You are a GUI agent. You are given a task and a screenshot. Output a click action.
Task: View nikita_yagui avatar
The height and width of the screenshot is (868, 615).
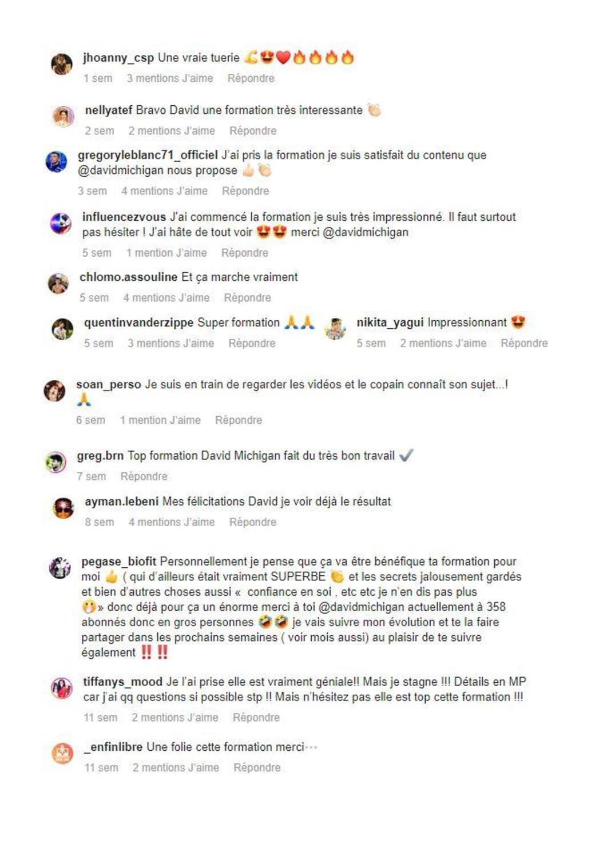point(335,329)
